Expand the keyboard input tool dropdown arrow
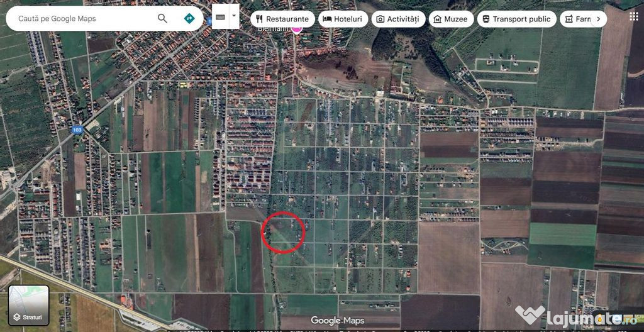This screenshot has height=332, width=644. click(234, 16)
